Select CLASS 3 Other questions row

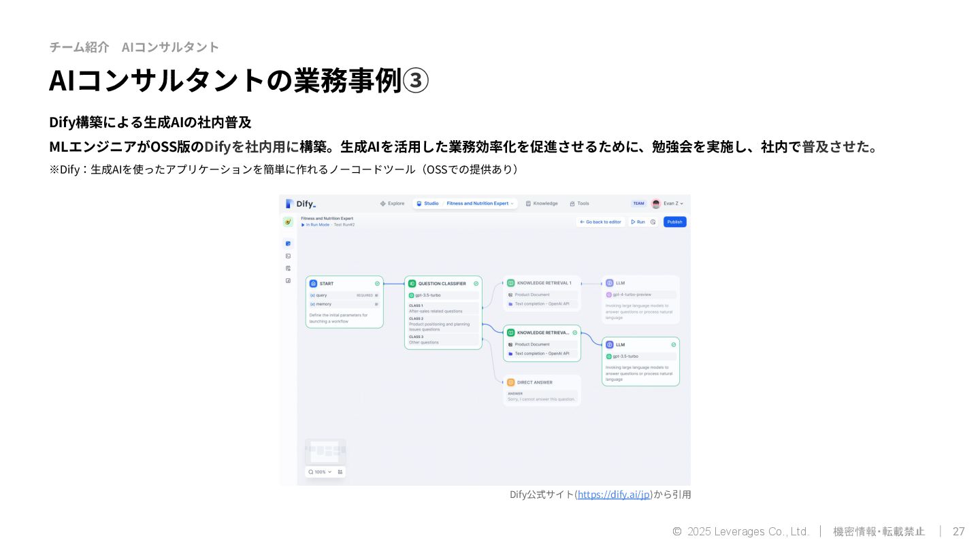[x=443, y=339]
